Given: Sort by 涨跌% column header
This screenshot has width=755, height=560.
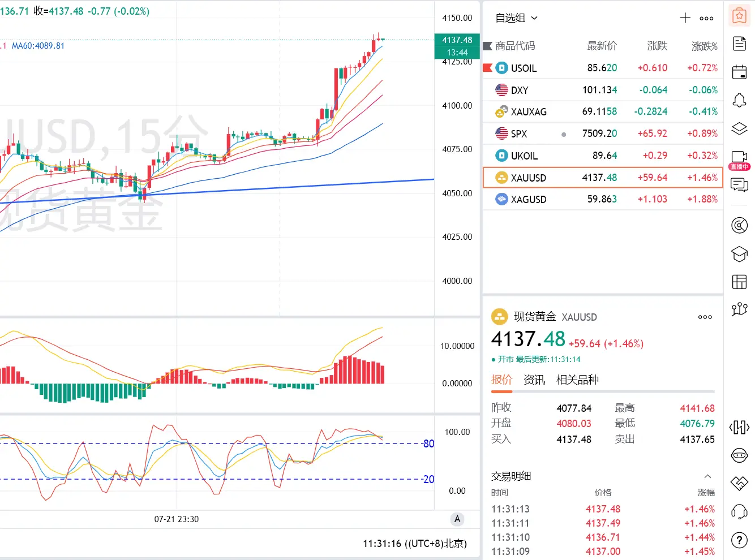Looking at the screenshot, I should (705, 46).
